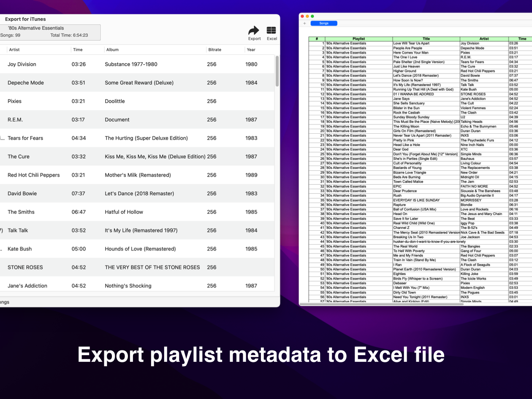Click album Document
Screen dimensions: 532x399
117,120
